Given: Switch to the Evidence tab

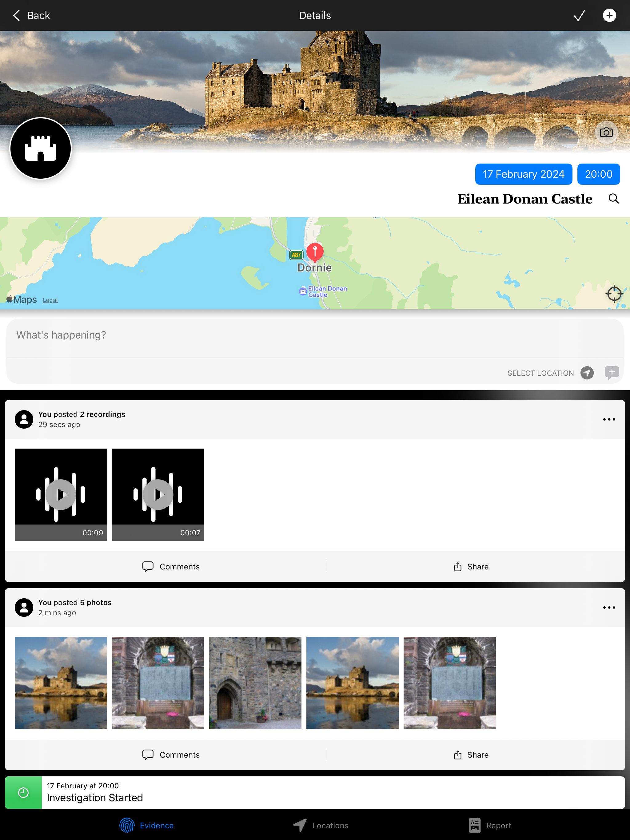Looking at the screenshot, I should tap(146, 826).
